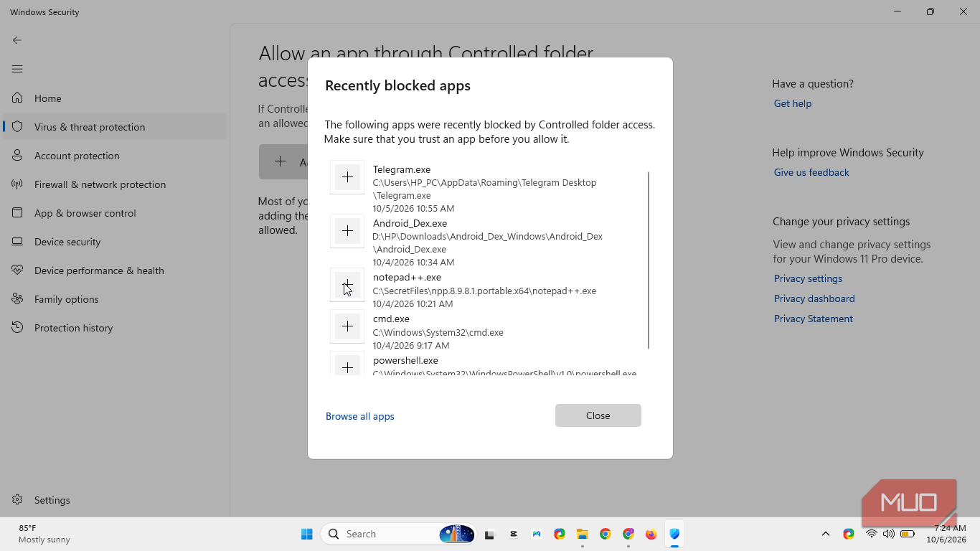
Task: Click the volume speaker tray icon
Action: pos(889,534)
